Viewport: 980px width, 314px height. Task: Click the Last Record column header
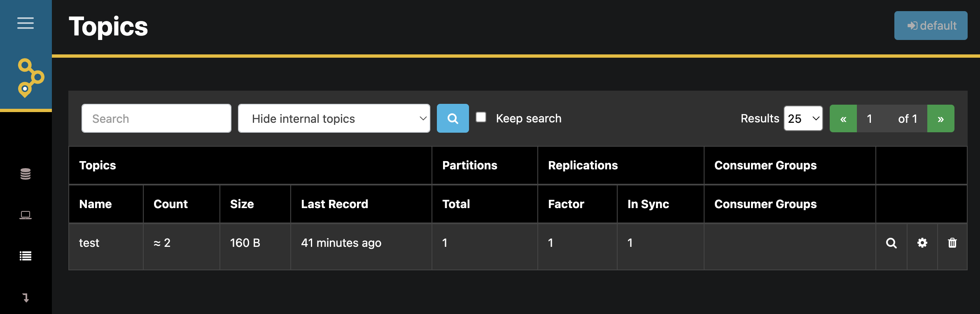334,204
